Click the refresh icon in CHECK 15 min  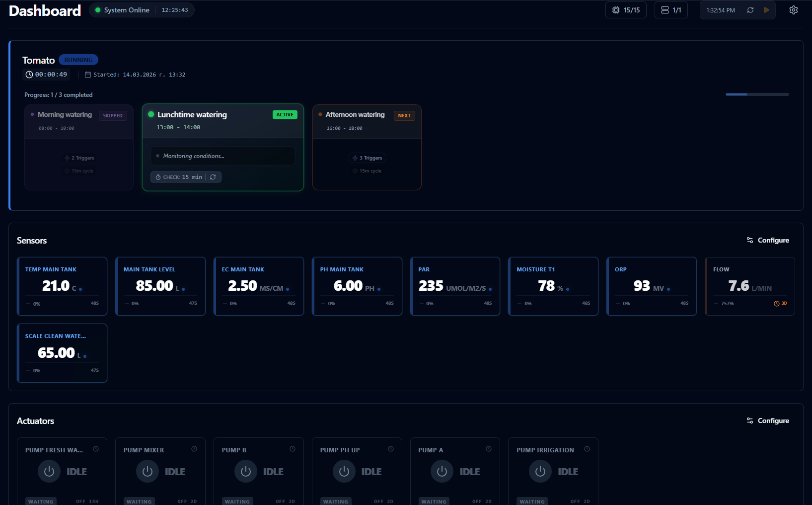pyautogui.click(x=213, y=177)
